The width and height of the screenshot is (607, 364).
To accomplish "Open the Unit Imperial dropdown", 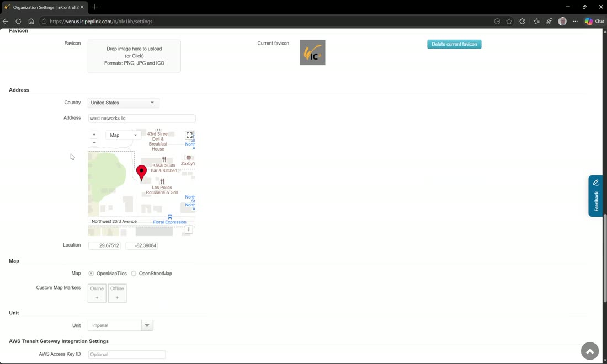I will [x=120, y=325].
